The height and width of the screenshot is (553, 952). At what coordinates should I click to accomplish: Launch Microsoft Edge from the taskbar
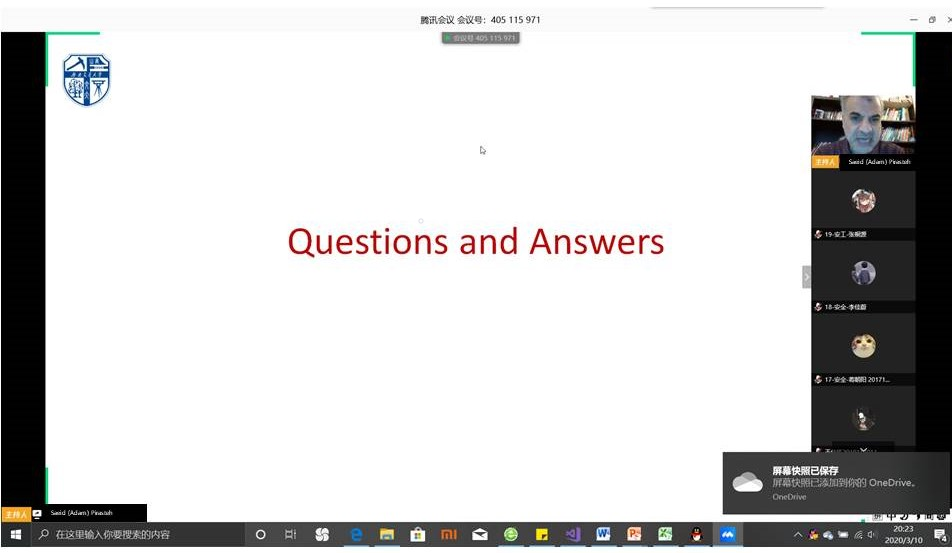[x=355, y=535]
